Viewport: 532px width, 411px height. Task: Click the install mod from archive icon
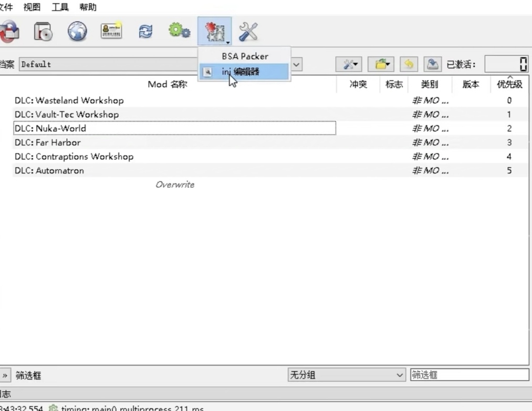click(x=44, y=32)
